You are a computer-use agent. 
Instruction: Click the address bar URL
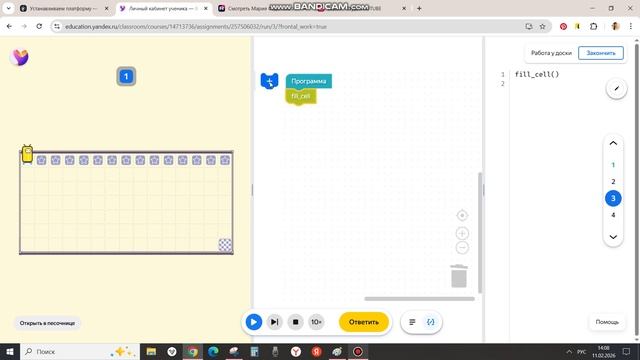point(196,27)
